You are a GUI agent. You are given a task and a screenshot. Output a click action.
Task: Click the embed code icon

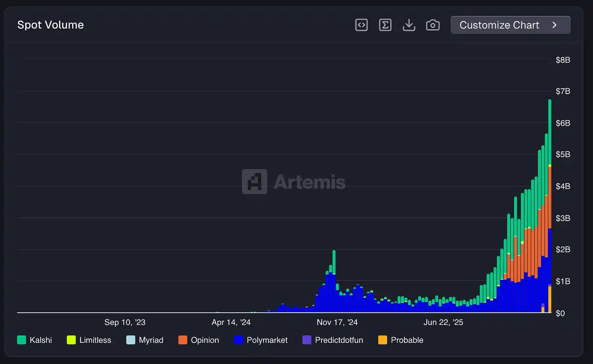click(361, 25)
